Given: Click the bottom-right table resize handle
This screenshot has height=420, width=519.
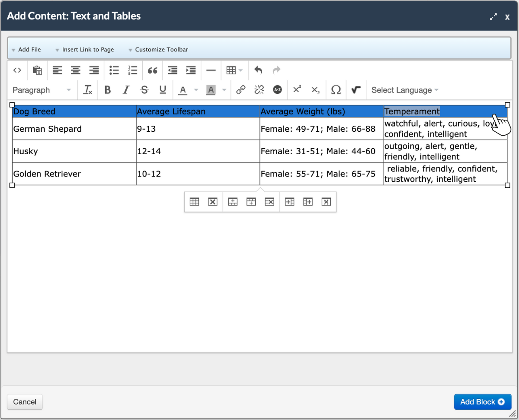Looking at the screenshot, I should click(x=507, y=185).
